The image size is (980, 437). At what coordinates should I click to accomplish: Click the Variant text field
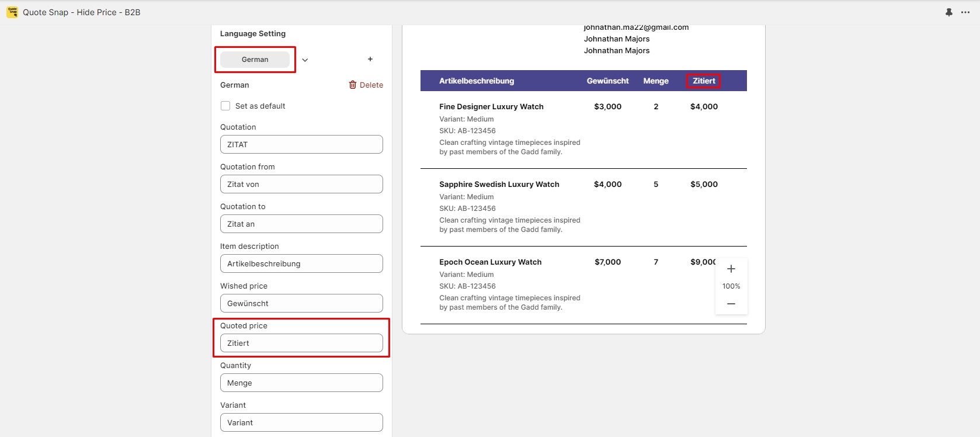[x=301, y=422]
